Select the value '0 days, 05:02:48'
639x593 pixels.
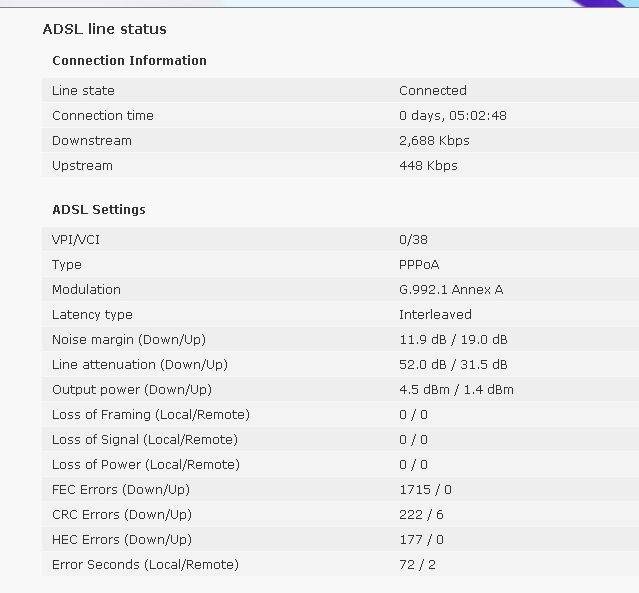coord(453,116)
